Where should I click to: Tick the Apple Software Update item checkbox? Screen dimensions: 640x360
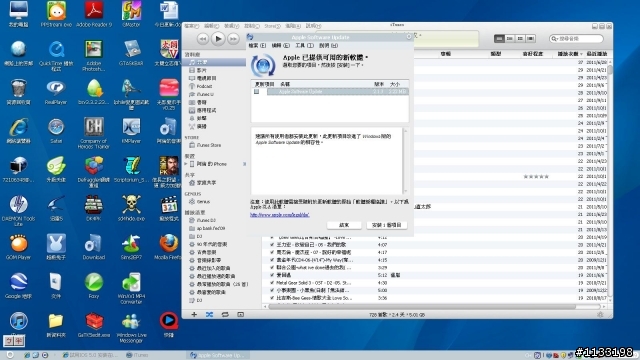tap(256, 91)
